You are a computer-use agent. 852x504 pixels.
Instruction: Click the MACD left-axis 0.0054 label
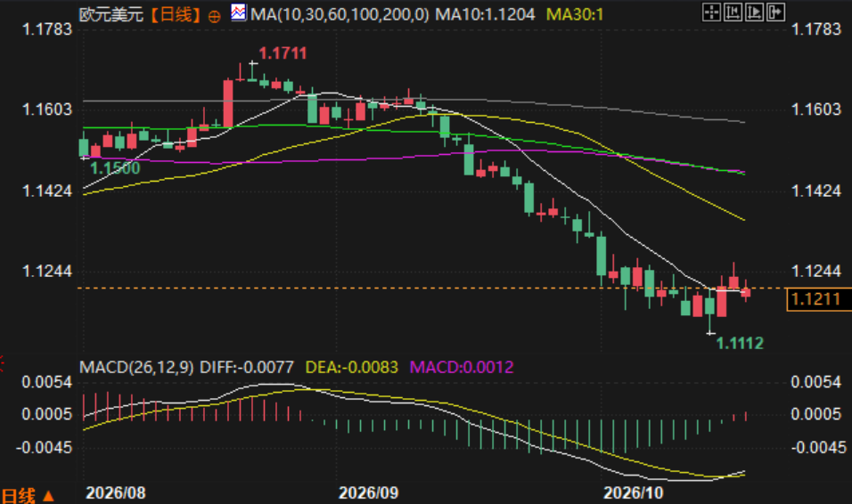click(x=46, y=382)
